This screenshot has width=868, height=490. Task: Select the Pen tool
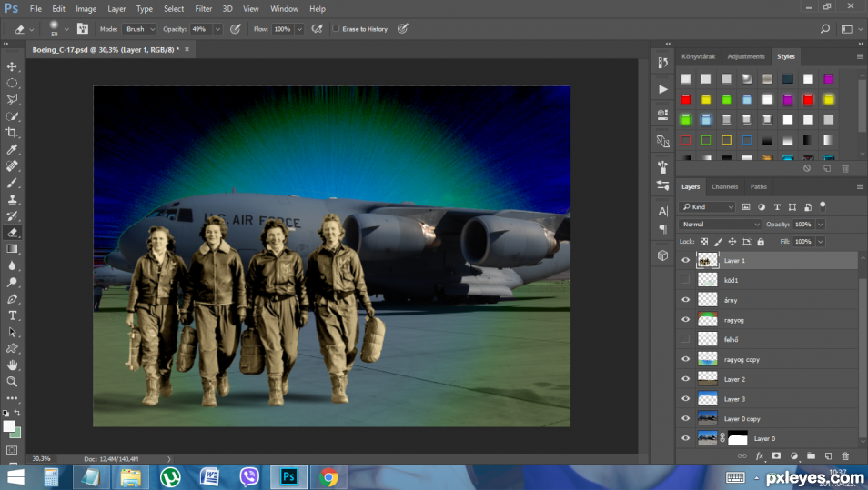coord(12,299)
